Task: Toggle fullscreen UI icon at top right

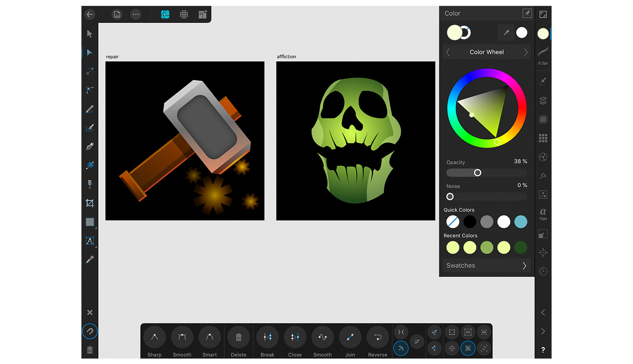Action: (x=543, y=14)
